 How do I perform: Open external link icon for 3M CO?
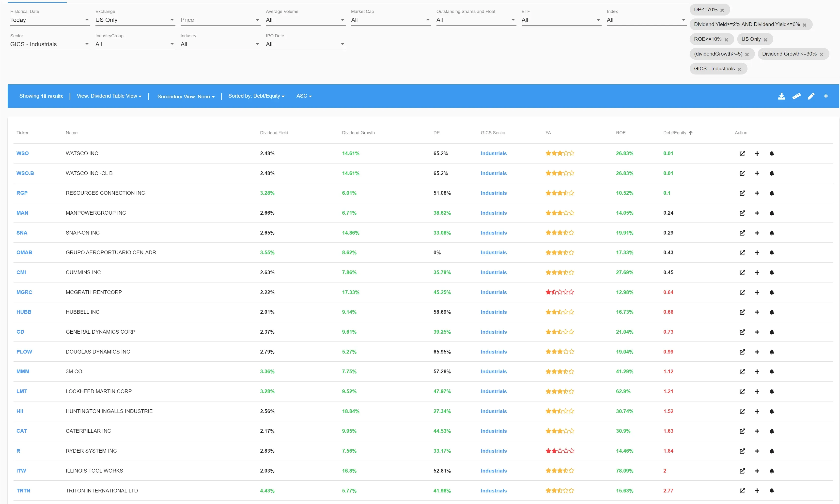[742, 371]
